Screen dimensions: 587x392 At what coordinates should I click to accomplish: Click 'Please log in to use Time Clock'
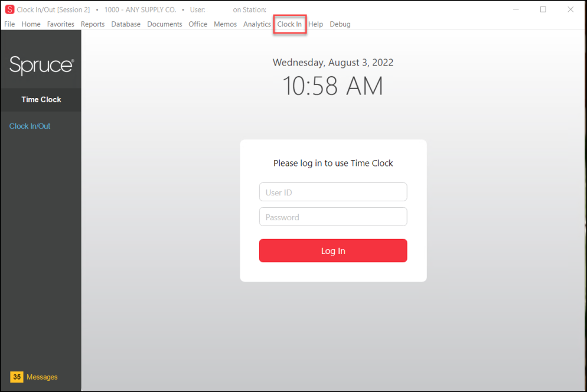(x=333, y=164)
